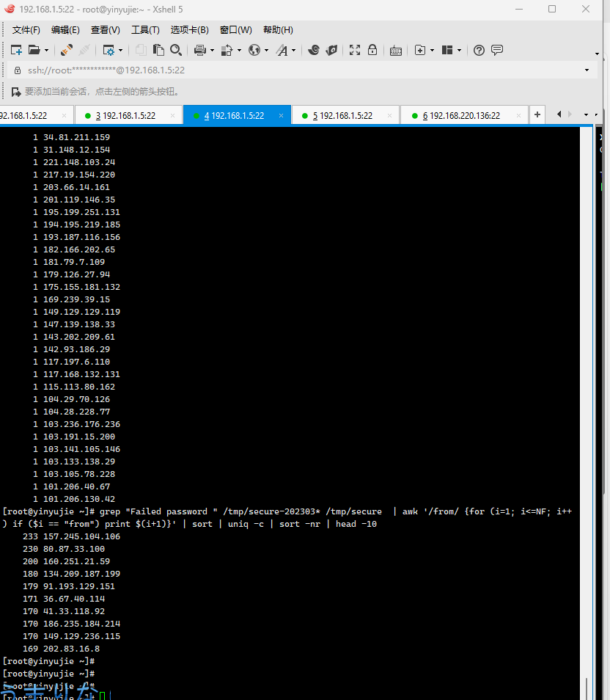
Task: Expand the file transfer dropdown arrow
Action: (239, 51)
